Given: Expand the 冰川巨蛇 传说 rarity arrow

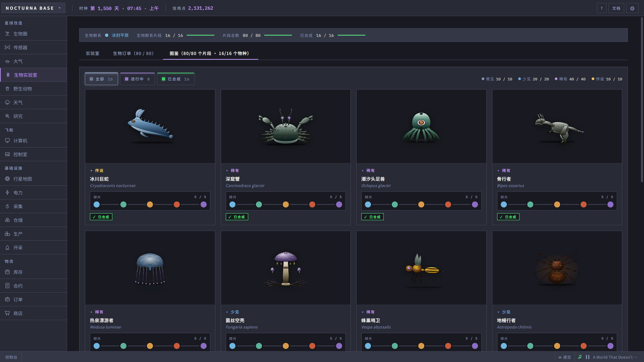Looking at the screenshot, I should click(x=92, y=171).
